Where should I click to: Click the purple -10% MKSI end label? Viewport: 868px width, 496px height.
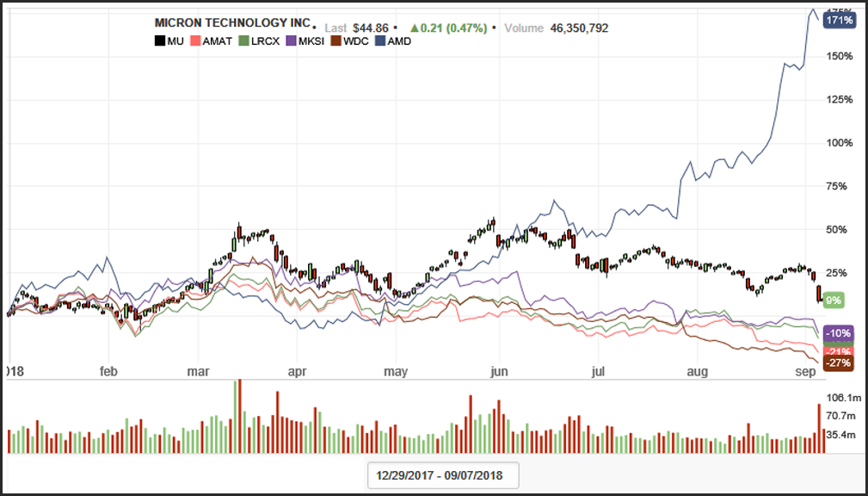pyautogui.click(x=839, y=333)
